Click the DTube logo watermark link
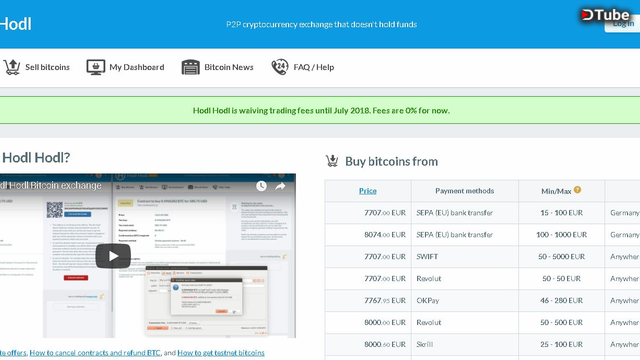This screenshot has height=360, width=640. click(605, 15)
